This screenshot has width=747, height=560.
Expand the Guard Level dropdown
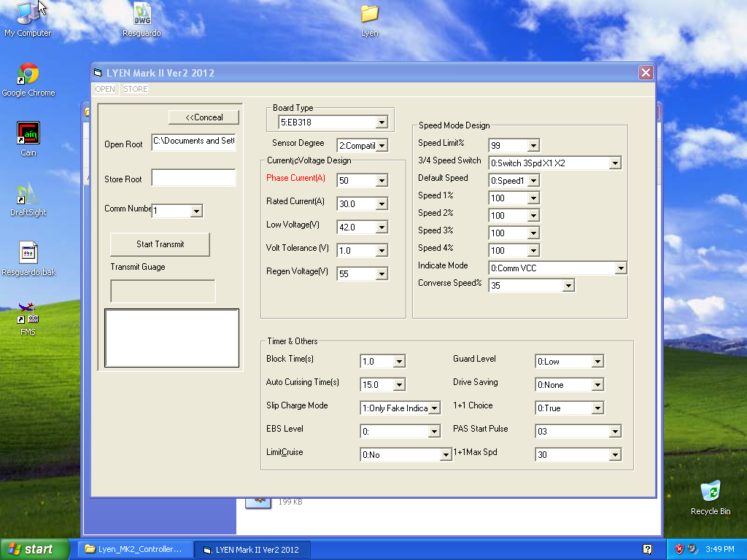point(597,362)
